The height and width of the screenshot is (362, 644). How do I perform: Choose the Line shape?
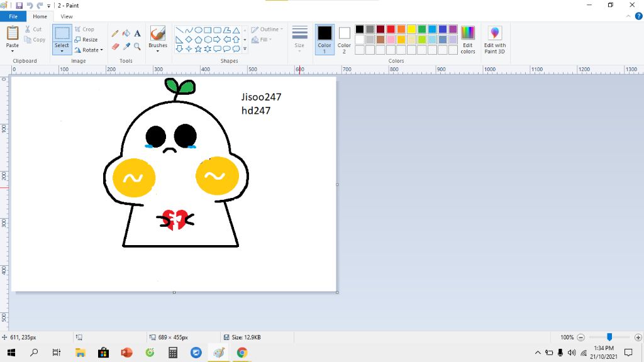coord(179,30)
